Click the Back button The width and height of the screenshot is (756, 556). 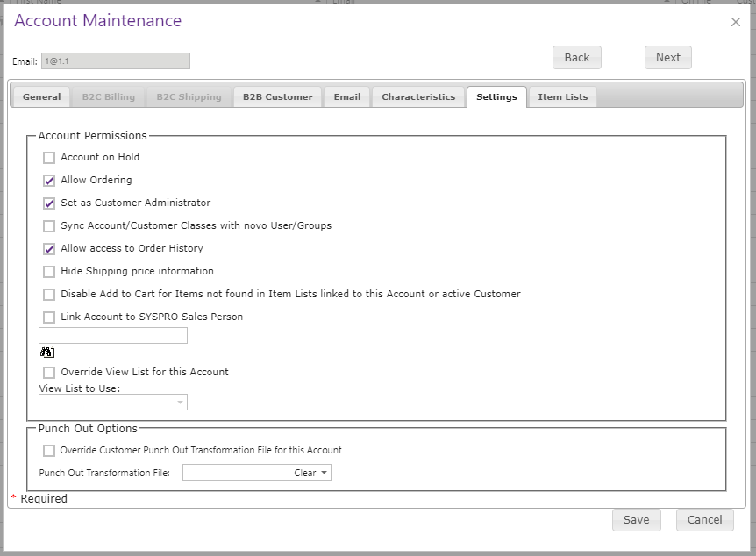(577, 57)
